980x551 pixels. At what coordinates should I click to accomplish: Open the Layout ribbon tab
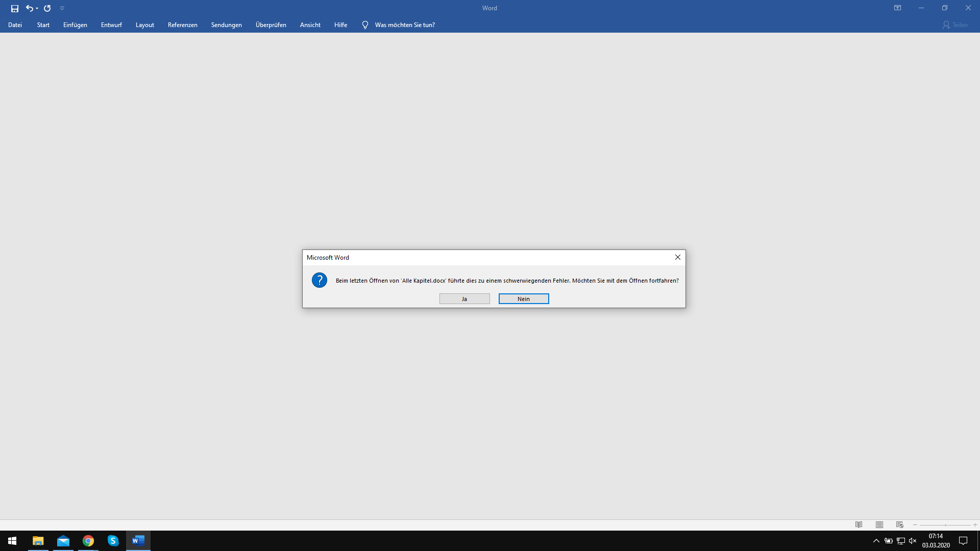point(145,25)
